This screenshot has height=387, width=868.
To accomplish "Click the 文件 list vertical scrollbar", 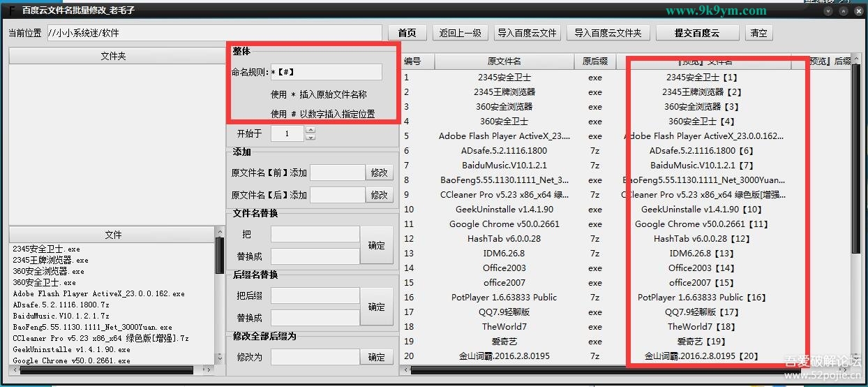I will (220, 255).
